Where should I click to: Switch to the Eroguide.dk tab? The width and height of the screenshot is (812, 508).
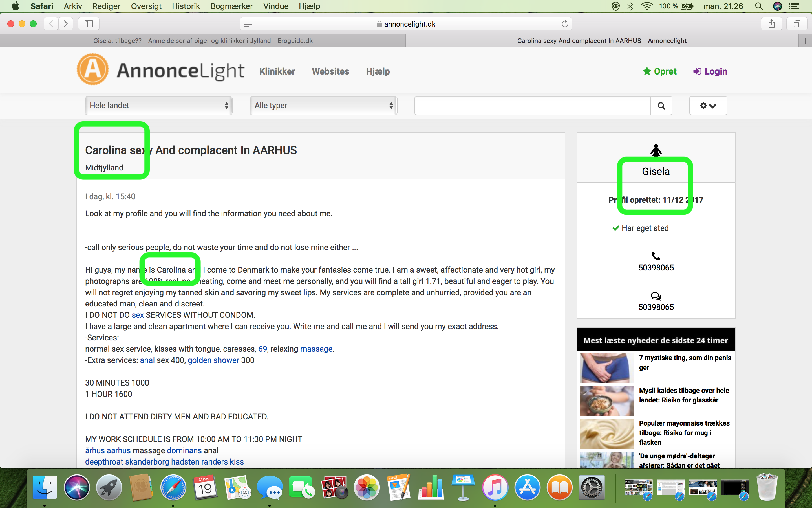[203, 41]
